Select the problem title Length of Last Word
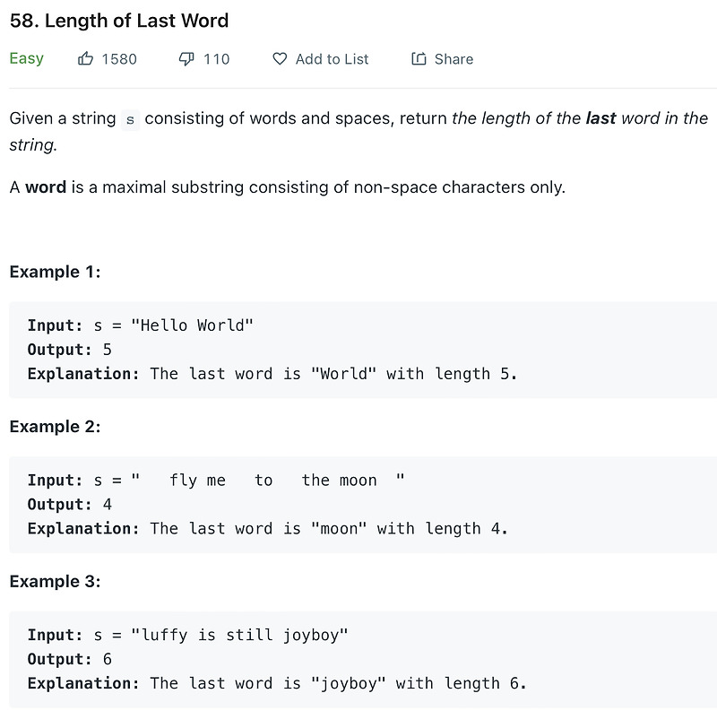Viewport: 717px width, 728px height. coord(118,21)
